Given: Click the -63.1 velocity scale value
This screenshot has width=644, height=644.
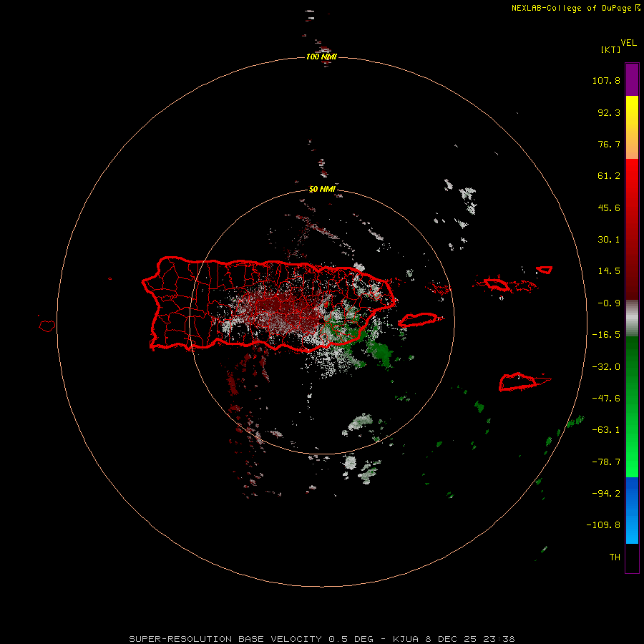Looking at the screenshot, I should coord(606,430).
